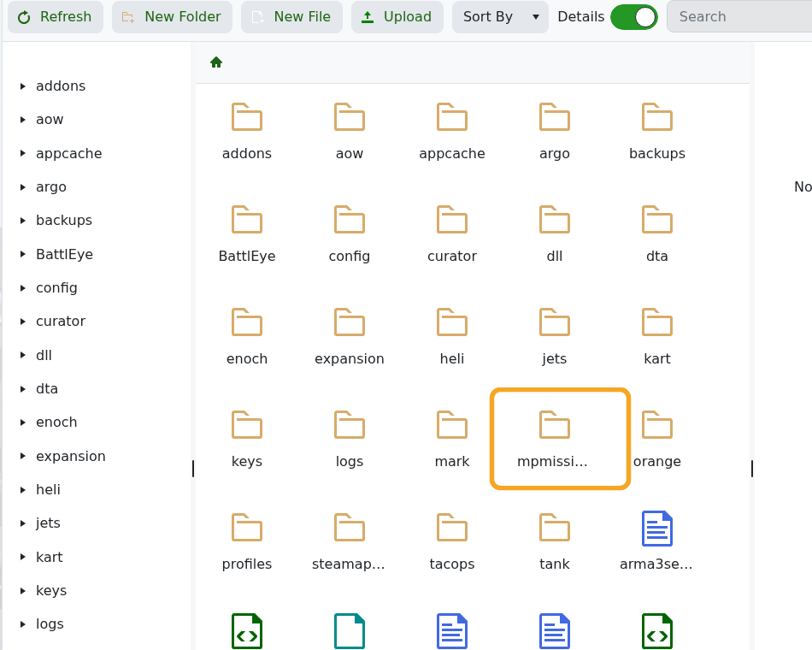Focus the Search input field
Screen dimensions: 812x650
tap(739, 17)
